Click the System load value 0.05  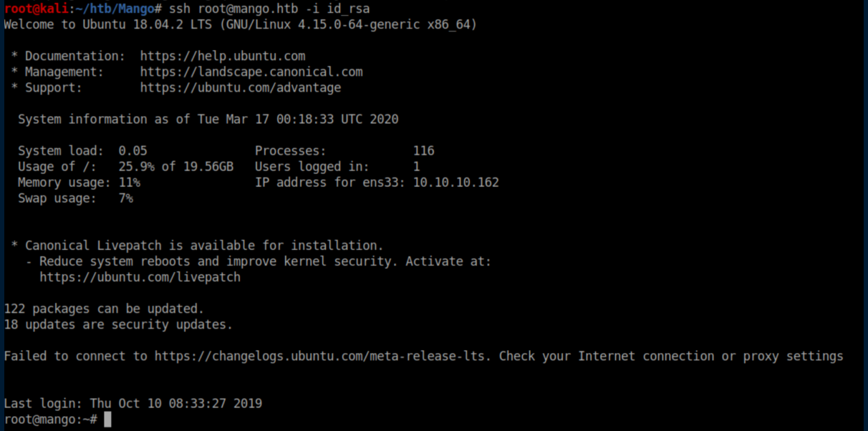(132, 151)
